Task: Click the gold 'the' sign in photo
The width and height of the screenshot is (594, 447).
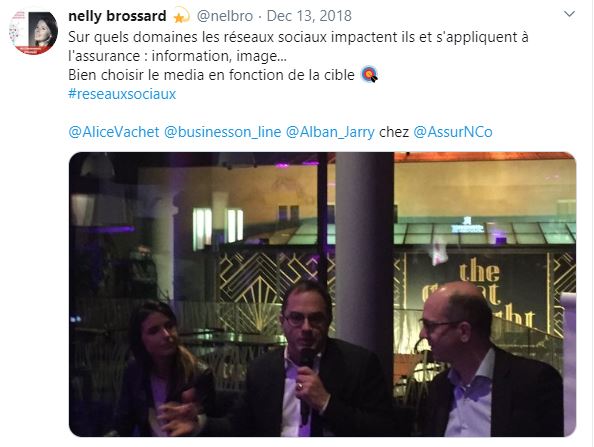Action: point(480,272)
